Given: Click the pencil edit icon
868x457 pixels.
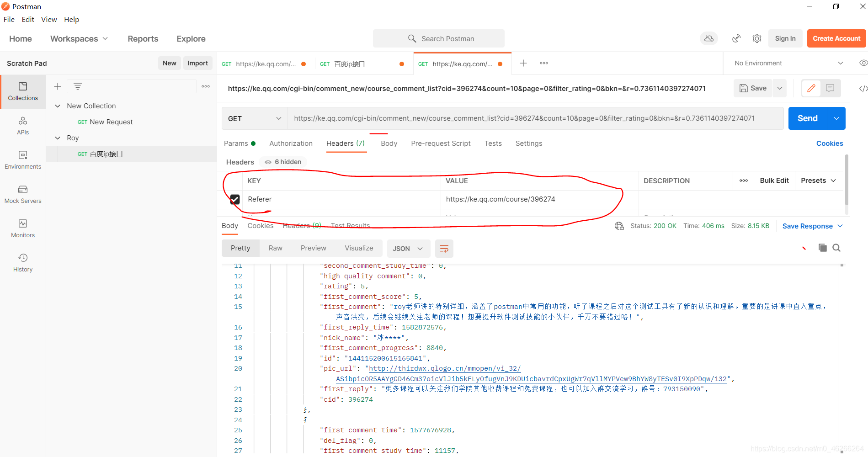Looking at the screenshot, I should click(x=811, y=88).
